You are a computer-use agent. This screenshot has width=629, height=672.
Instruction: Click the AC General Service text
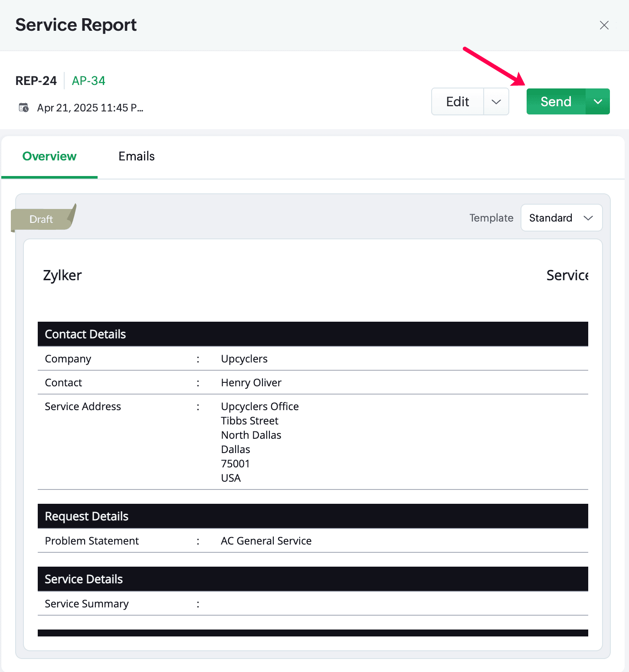click(266, 541)
